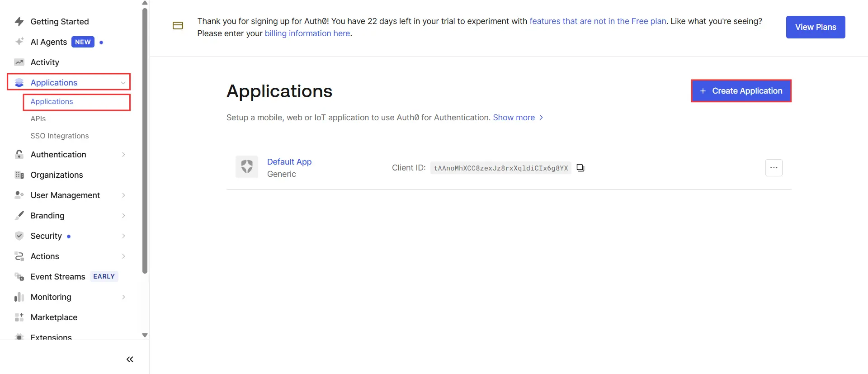Open the Default App three-dot menu
This screenshot has width=868, height=374.
point(774,168)
